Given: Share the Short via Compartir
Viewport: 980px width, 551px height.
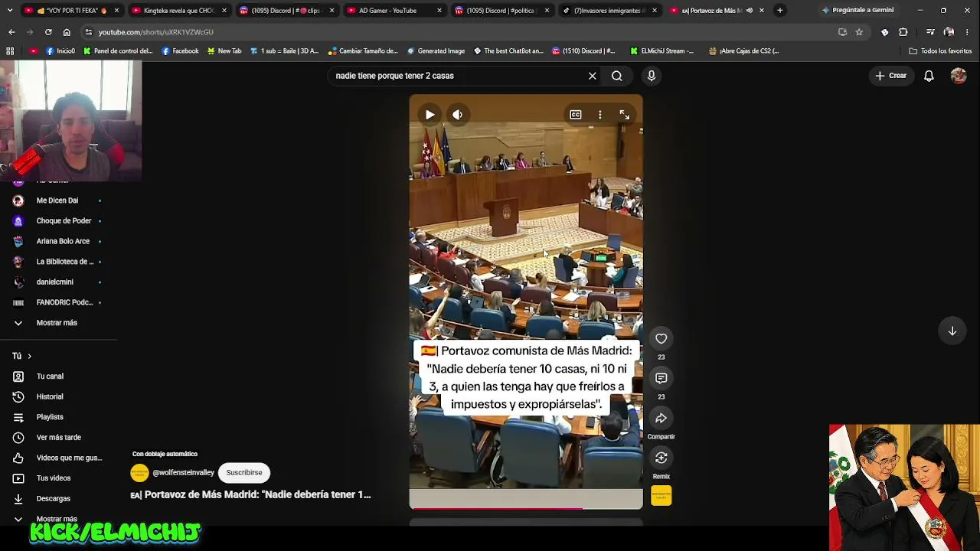Looking at the screenshot, I should (661, 418).
